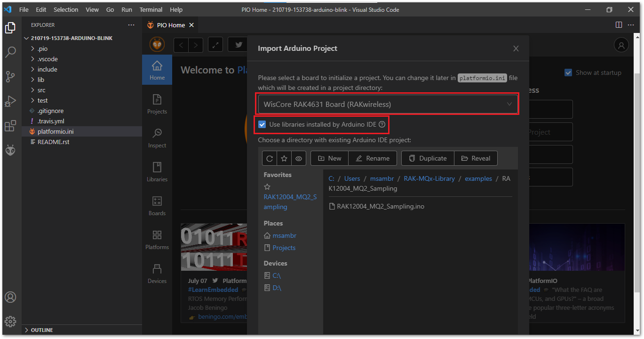Click the split editor icon
The width and height of the screenshot is (644, 339).
pyautogui.click(x=619, y=25)
